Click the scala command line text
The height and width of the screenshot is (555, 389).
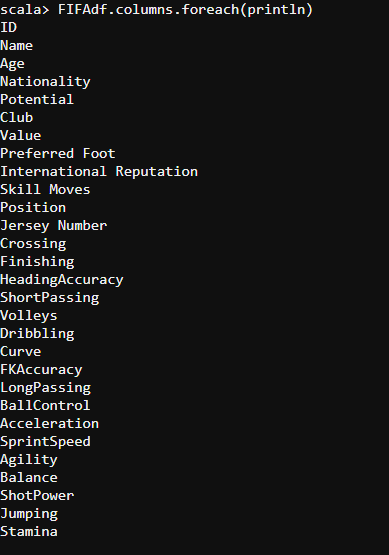[x=156, y=10]
